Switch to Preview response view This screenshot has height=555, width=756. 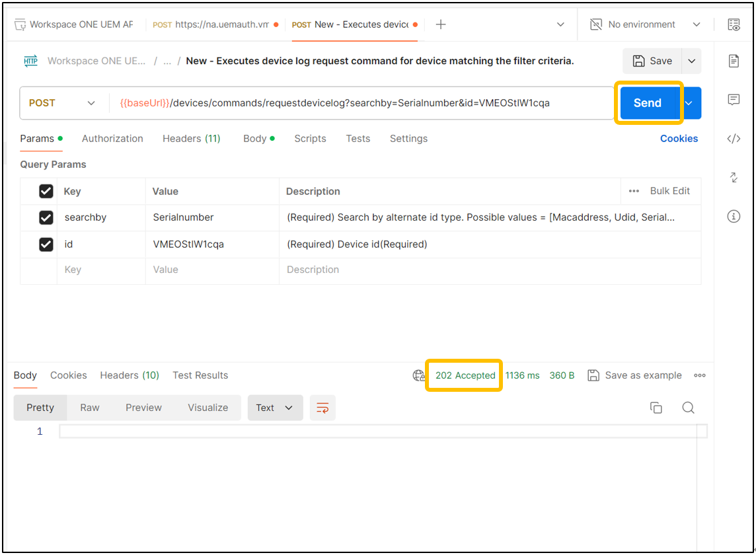coord(143,408)
